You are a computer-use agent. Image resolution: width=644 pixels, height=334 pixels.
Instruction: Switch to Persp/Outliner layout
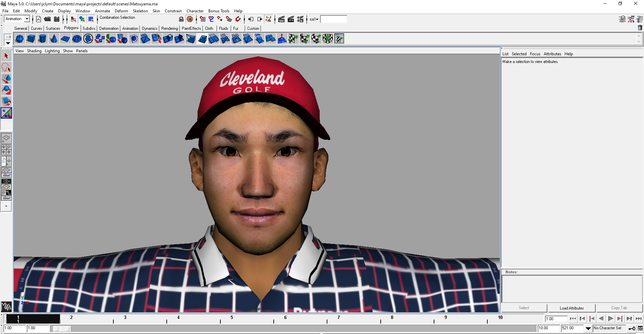(x=6, y=161)
